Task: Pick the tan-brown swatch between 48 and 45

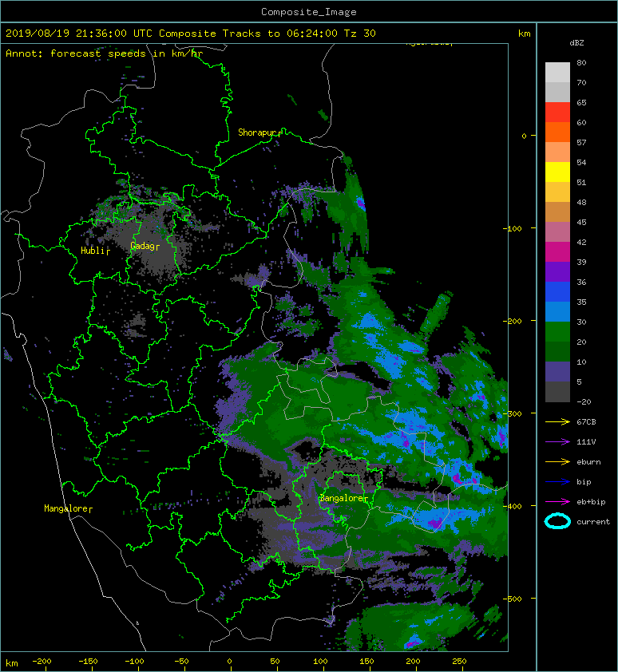Action: 557,211
